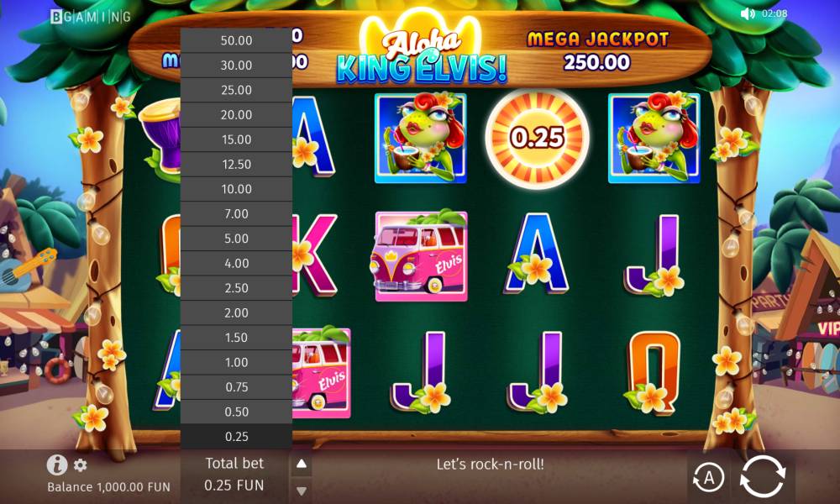Set bet to 5.00
The width and height of the screenshot is (840, 504).
click(236, 239)
